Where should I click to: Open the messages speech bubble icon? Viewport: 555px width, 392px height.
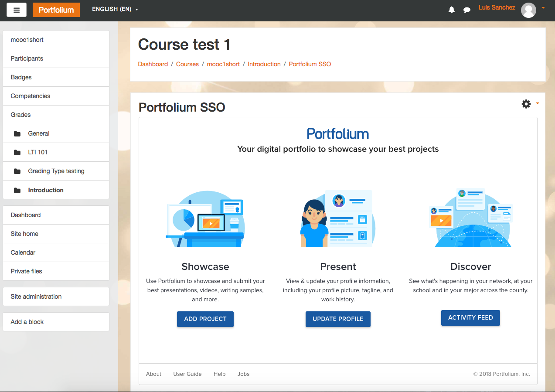point(467,10)
